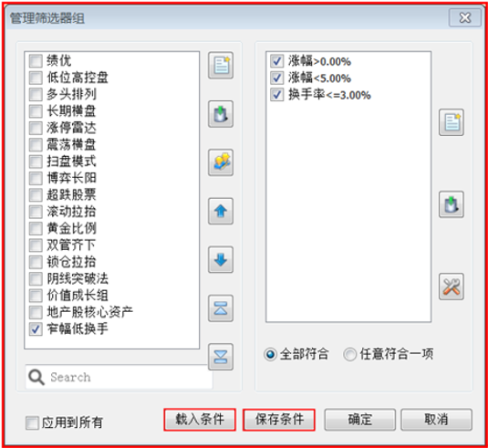Image resolution: width=488 pixels, height=448 pixels.
Task: Click the 载入条件 button
Action: (200, 420)
